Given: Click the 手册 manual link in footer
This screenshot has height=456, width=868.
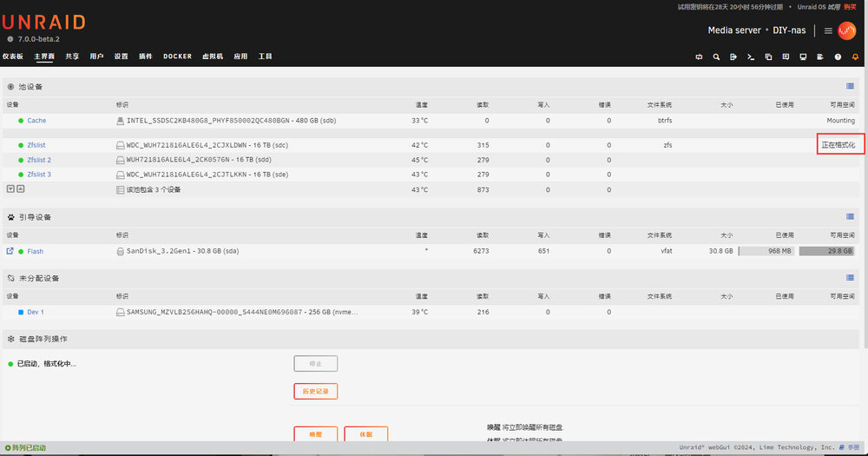Looking at the screenshot, I should click(853, 447).
